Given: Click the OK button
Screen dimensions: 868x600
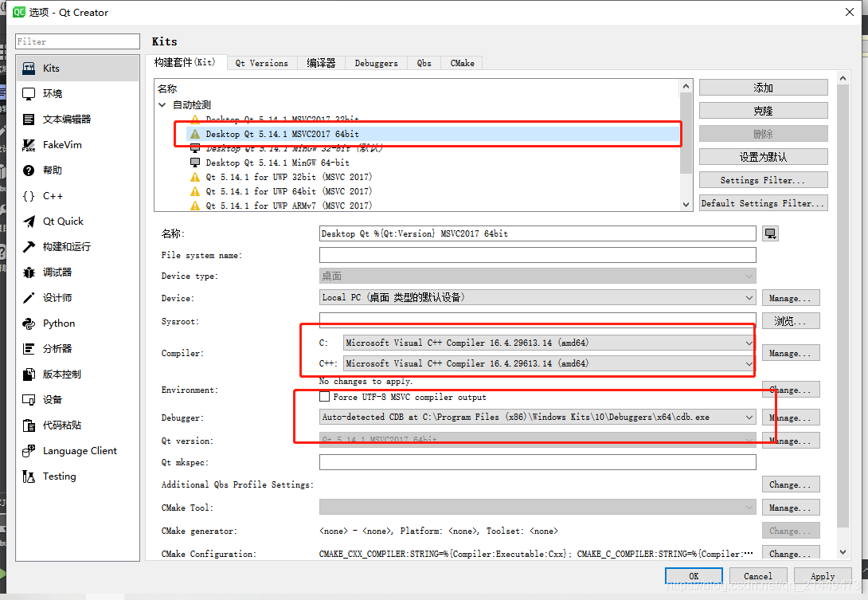Looking at the screenshot, I should pyautogui.click(x=694, y=576).
